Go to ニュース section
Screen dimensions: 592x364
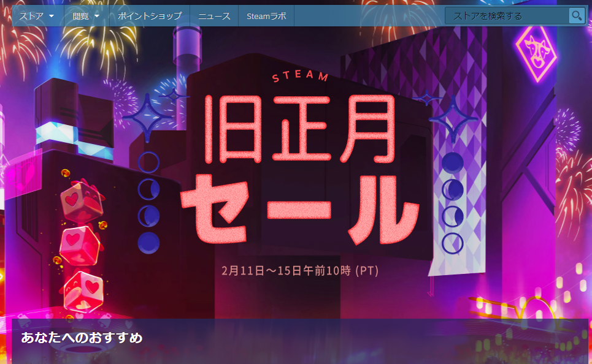(x=214, y=16)
